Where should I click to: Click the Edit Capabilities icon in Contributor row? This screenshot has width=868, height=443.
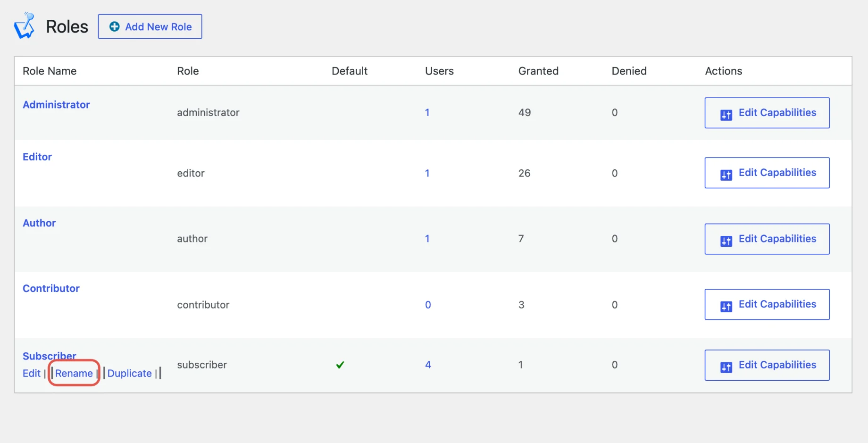pos(726,306)
